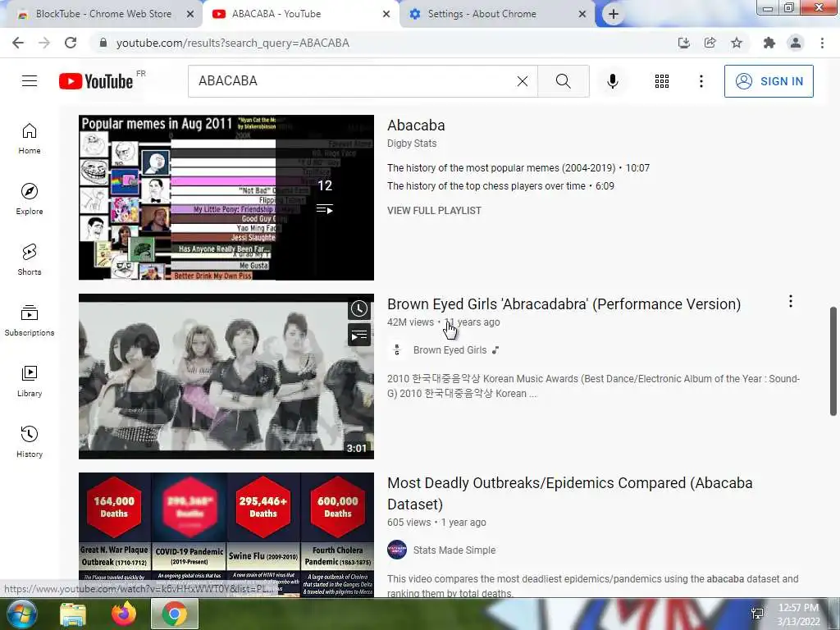The height and width of the screenshot is (630, 840).
Task: Open Most Deadly Outbreaks video title
Action: (x=570, y=493)
